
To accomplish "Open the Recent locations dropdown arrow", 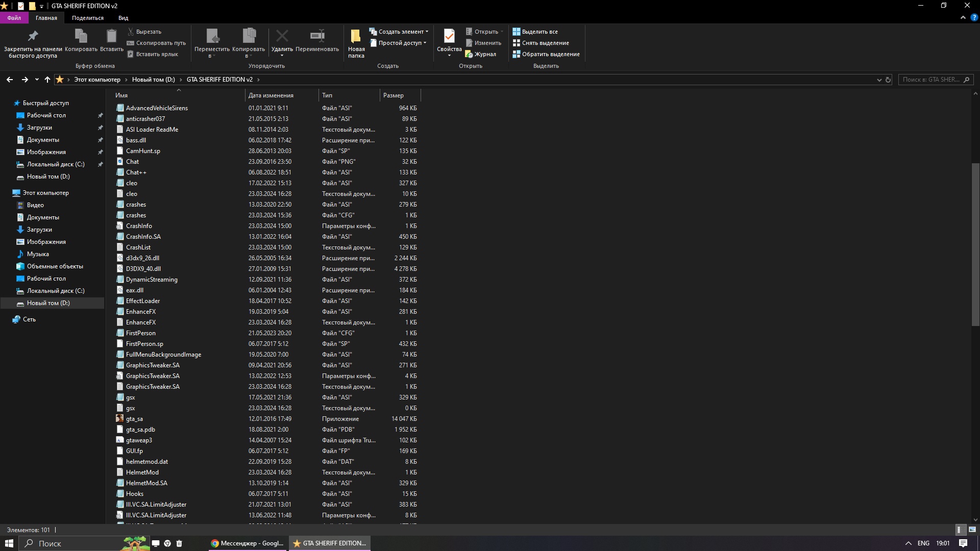I will point(37,80).
